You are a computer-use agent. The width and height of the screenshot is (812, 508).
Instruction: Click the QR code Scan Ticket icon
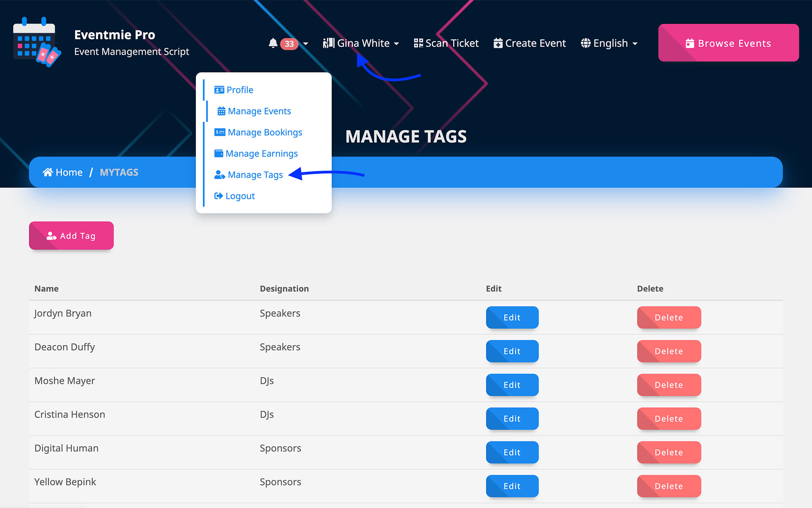click(418, 43)
